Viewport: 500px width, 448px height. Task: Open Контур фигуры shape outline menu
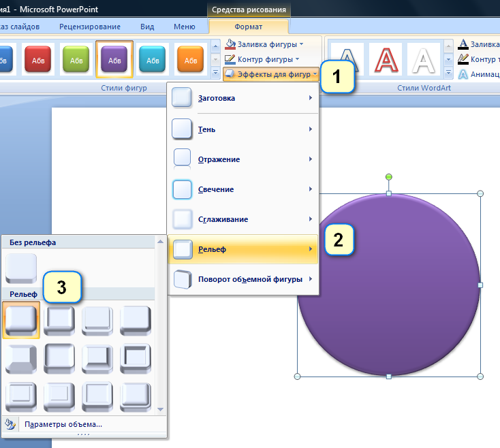262,59
